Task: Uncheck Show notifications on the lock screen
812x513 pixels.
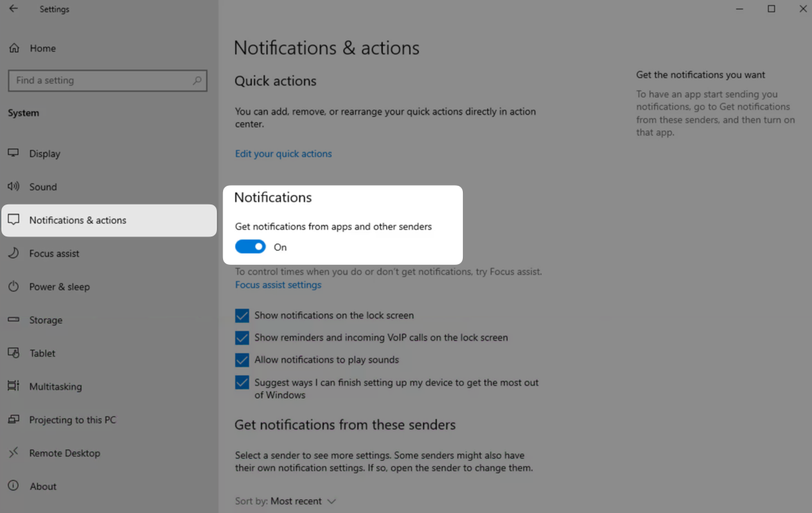Action: pyautogui.click(x=242, y=315)
